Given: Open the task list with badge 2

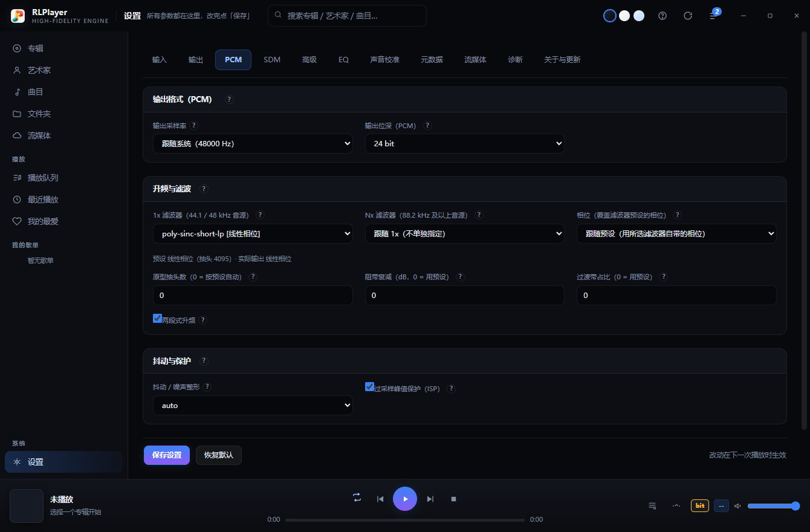Looking at the screenshot, I should click(x=713, y=16).
